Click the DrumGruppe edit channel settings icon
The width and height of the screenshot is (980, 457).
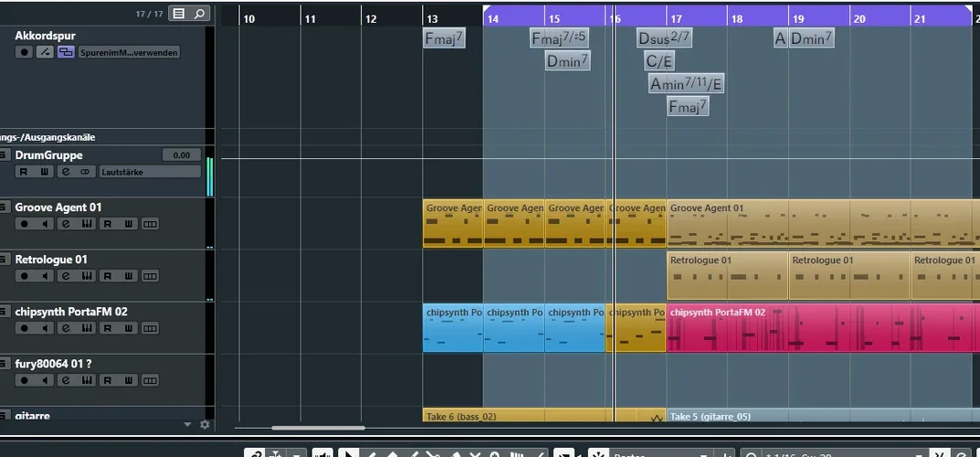coord(66,172)
